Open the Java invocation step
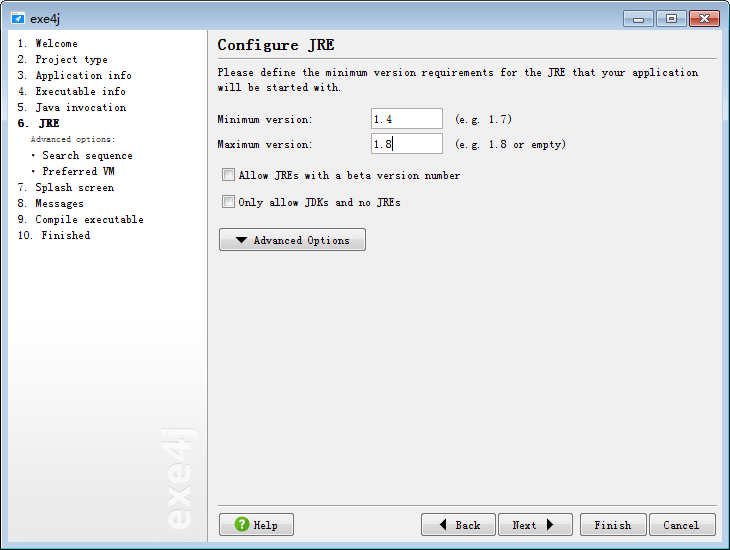Screen dimensions: 730x550 click(x=80, y=108)
